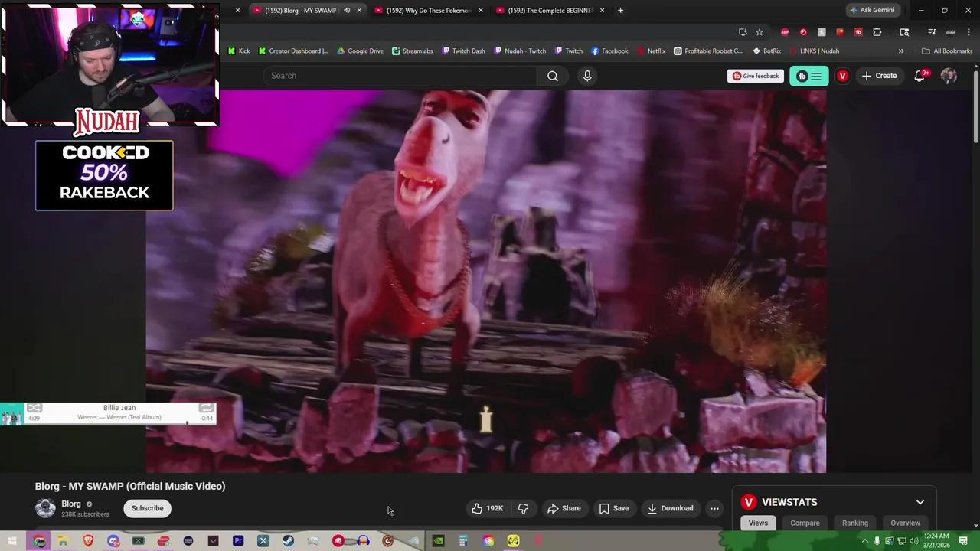This screenshot has width=980, height=551.
Task: Toggle shuffle on the Billie Jean player
Action: (x=34, y=408)
